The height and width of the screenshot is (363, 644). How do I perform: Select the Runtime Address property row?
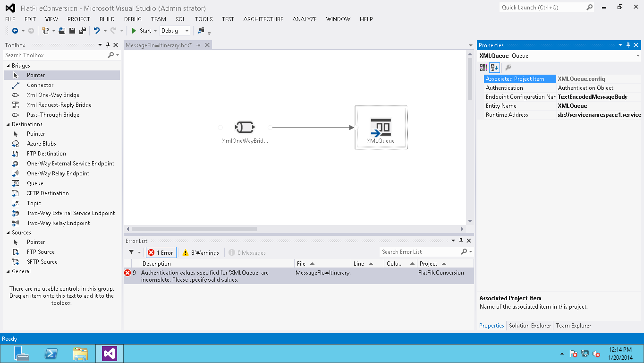pos(562,115)
